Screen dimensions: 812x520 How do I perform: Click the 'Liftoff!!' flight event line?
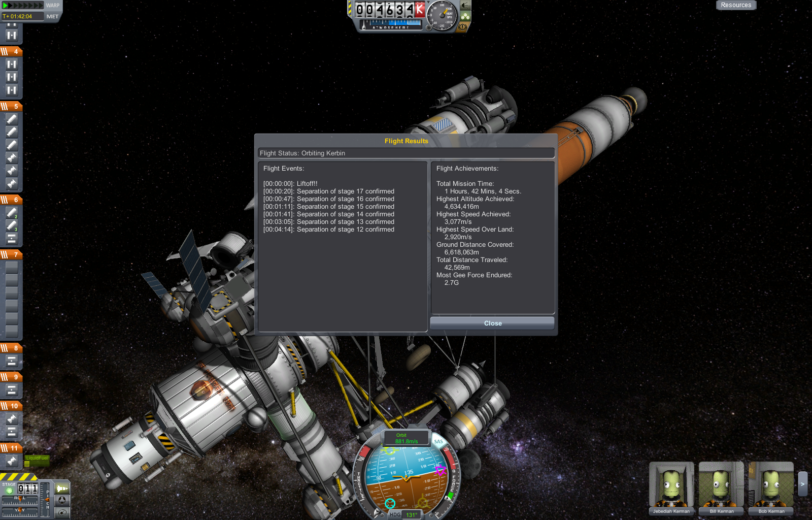point(290,184)
